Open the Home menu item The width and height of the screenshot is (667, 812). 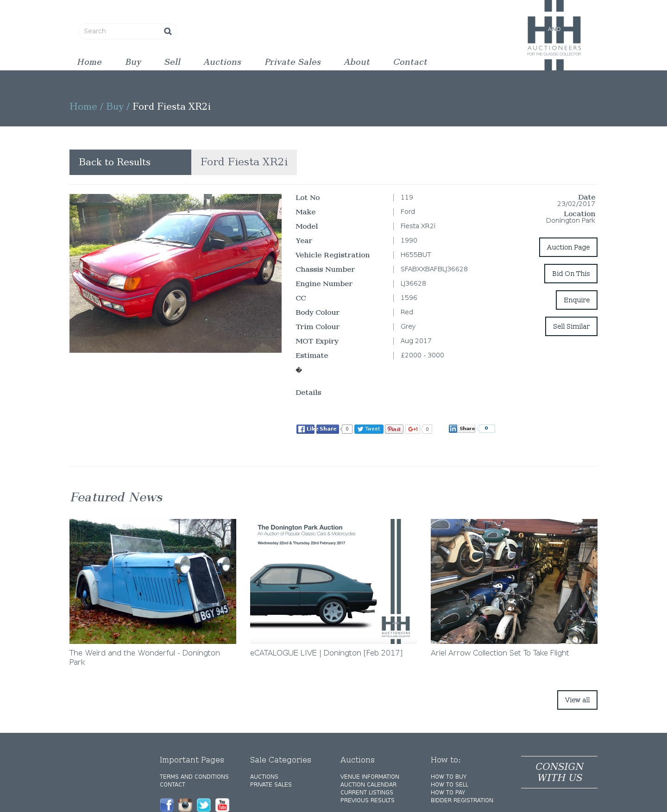[x=89, y=62]
